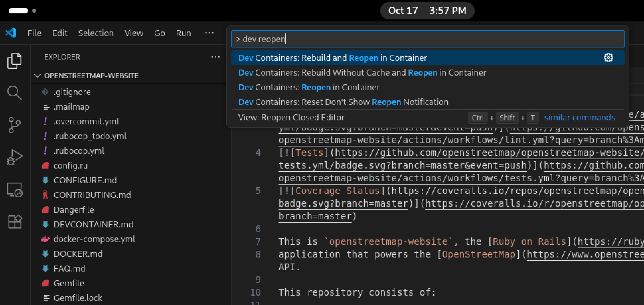Screen dimensions: 644x305
Task: Select Rebuild Without Cache and Reopen command
Action: [x=361, y=73]
